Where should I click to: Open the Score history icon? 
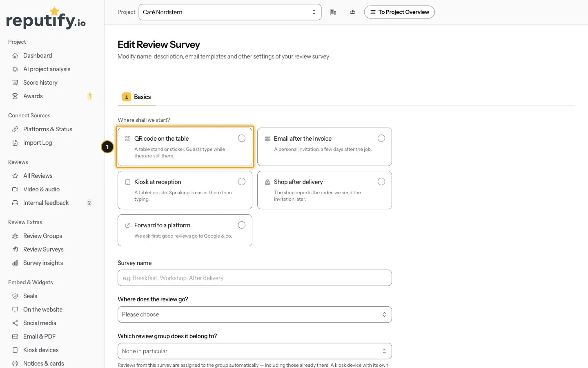pos(15,83)
